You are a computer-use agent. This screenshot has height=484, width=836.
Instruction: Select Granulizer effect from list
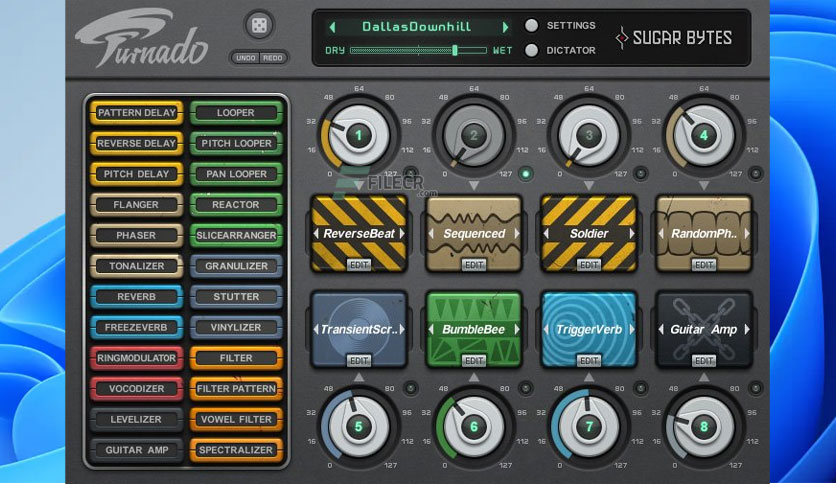click(x=236, y=266)
